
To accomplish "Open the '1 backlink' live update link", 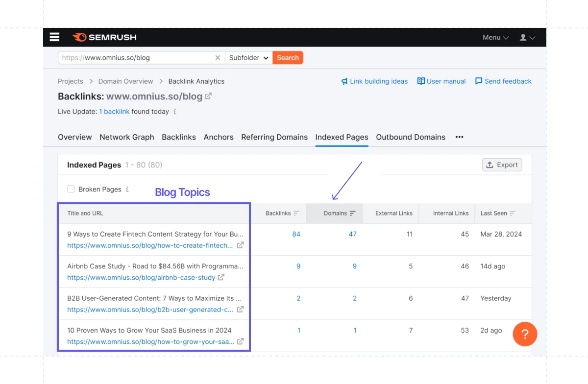I will 114,111.
